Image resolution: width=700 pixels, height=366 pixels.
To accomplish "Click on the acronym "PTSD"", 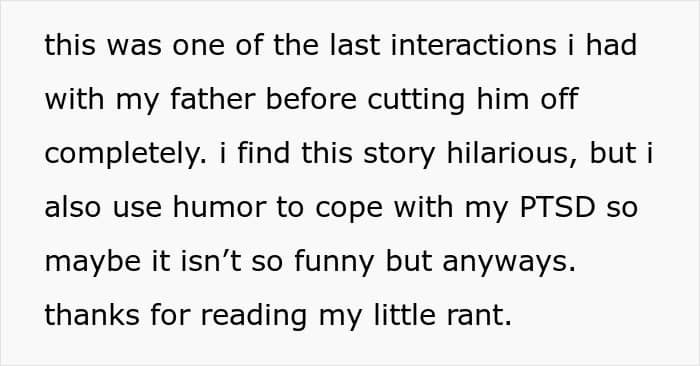I will [x=558, y=207].
